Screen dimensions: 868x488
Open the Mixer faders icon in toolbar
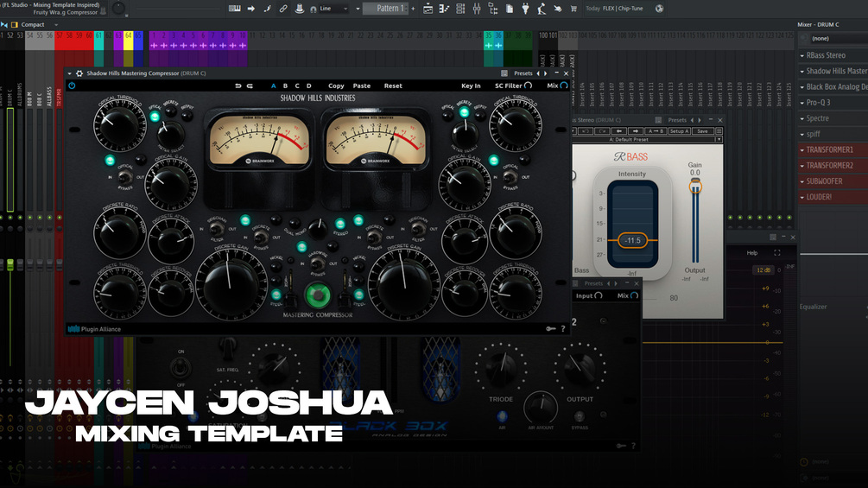[477, 9]
